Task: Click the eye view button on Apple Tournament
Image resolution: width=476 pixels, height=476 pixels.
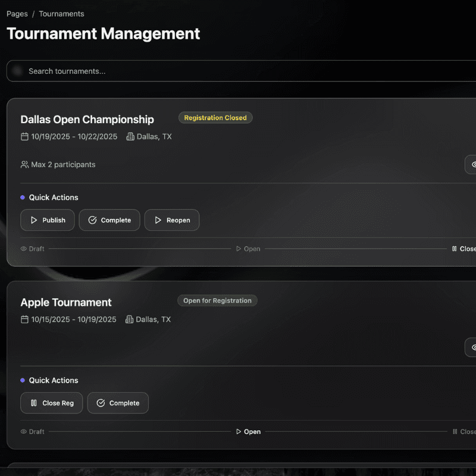Action: [x=471, y=347]
